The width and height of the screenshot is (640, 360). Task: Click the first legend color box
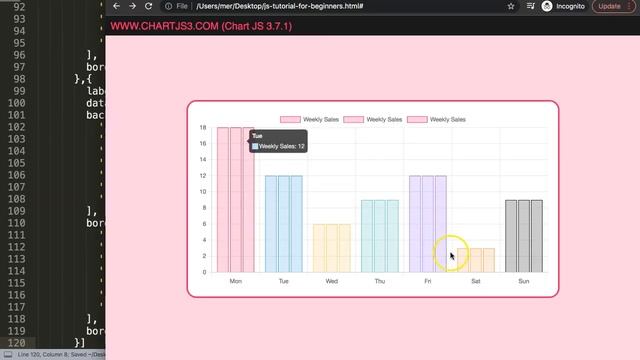click(290, 120)
